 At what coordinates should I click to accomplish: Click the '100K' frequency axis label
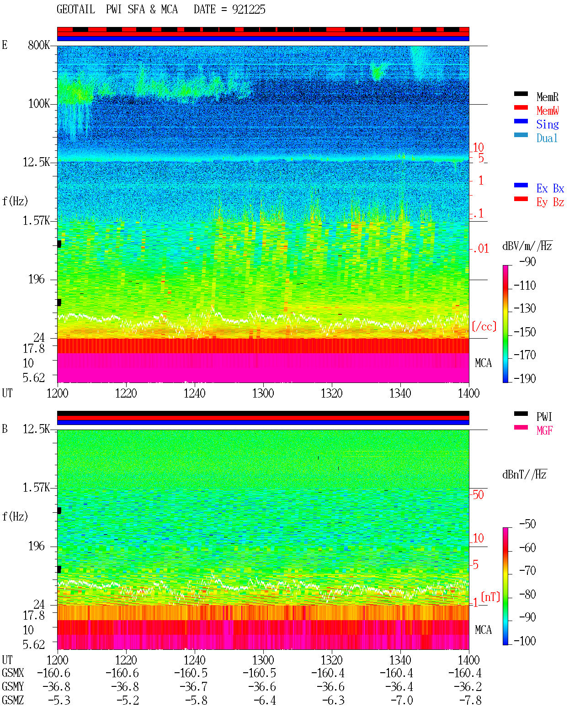point(39,104)
